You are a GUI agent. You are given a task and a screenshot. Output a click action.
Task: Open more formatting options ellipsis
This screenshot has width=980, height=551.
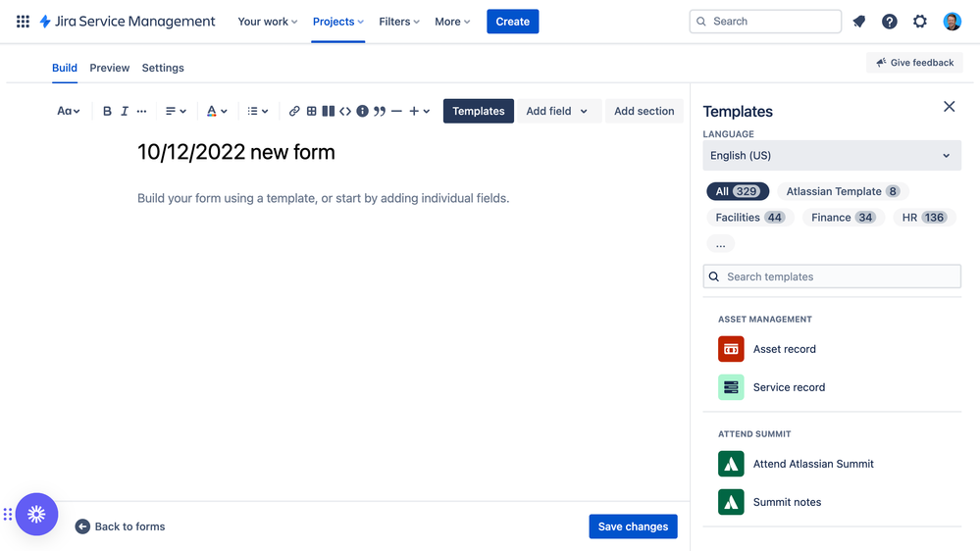tap(142, 111)
